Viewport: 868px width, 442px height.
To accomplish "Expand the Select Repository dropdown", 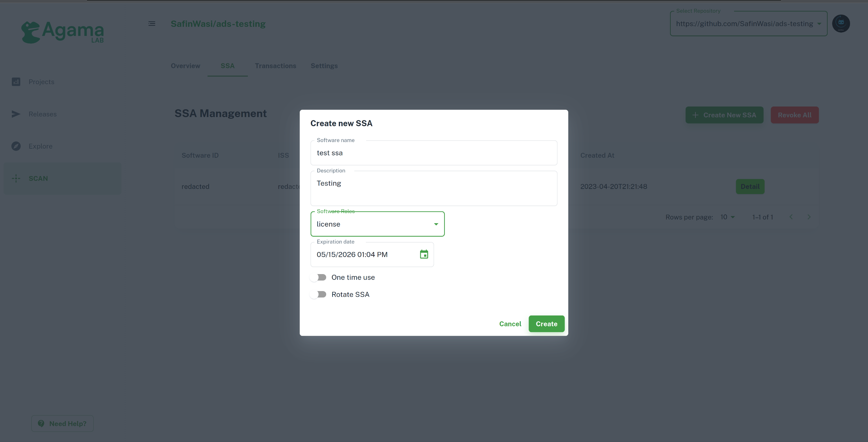I will click(x=819, y=23).
